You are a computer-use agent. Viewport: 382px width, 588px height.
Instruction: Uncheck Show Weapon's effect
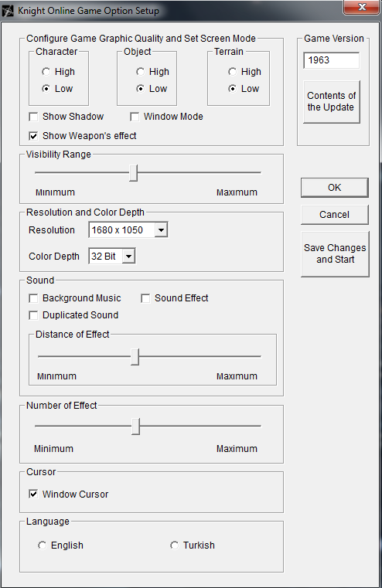tap(33, 136)
